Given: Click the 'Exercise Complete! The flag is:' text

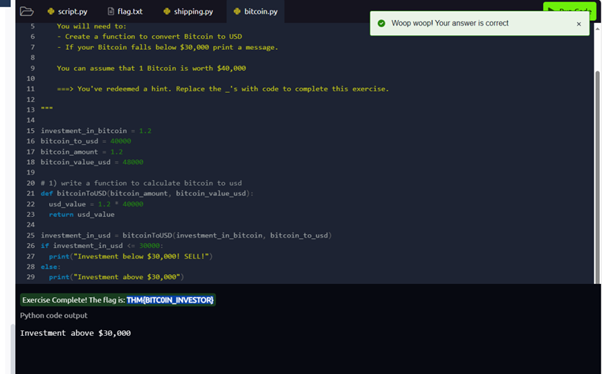Looking at the screenshot, I should pyautogui.click(x=74, y=300).
